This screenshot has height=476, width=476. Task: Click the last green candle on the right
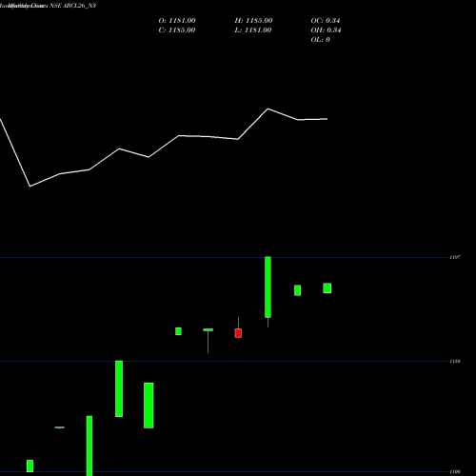point(327,288)
